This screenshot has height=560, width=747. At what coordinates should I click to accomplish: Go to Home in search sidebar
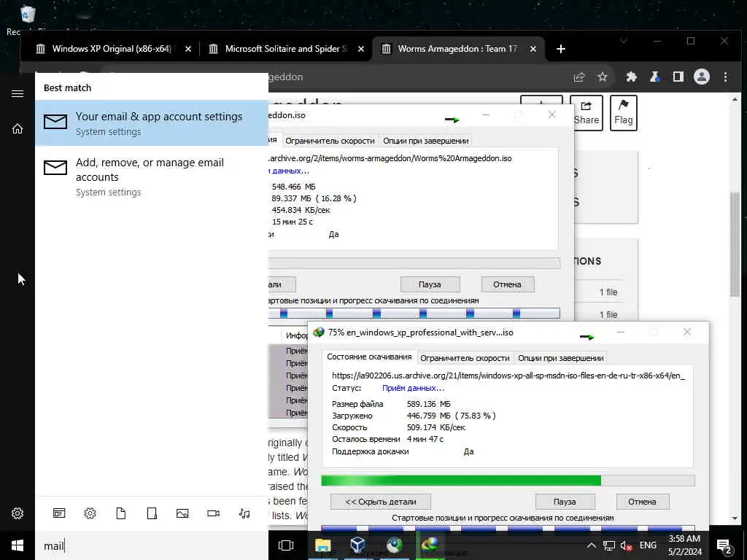(x=18, y=128)
